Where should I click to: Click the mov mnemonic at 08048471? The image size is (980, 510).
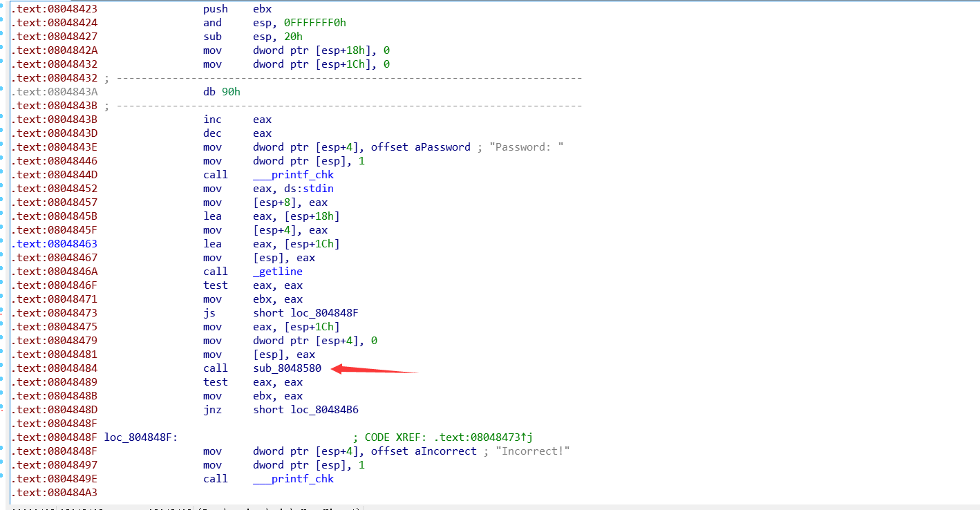click(x=213, y=299)
